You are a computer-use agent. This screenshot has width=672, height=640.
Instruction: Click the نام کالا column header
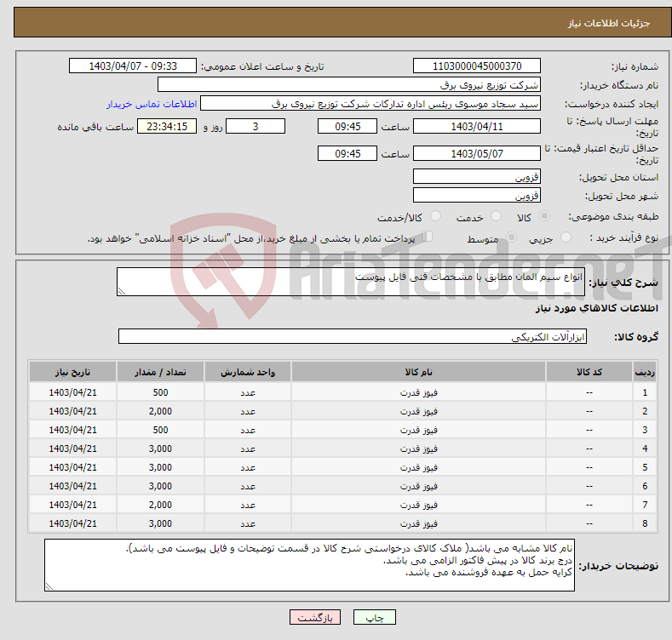click(x=418, y=372)
